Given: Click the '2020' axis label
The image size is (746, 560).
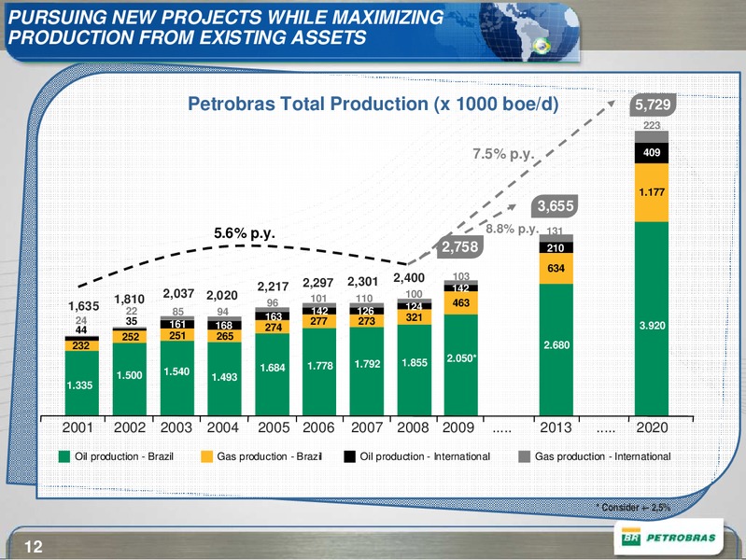Looking at the screenshot, I should pyautogui.click(x=653, y=427).
